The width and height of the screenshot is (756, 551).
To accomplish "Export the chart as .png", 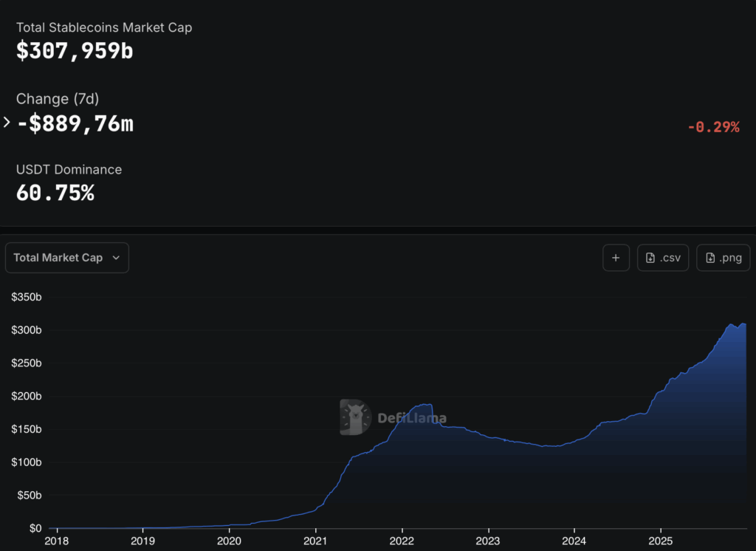I will pos(723,258).
